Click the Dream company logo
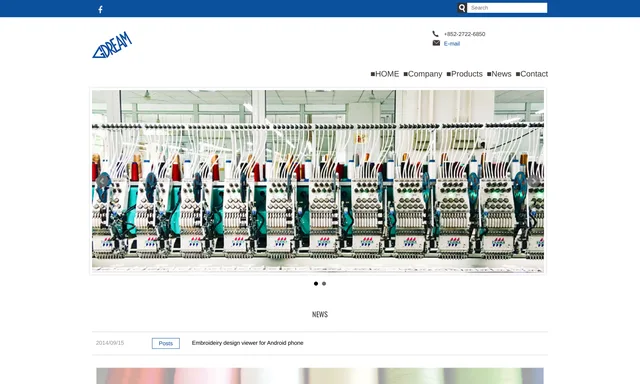This screenshot has width=640, height=384. click(112, 45)
